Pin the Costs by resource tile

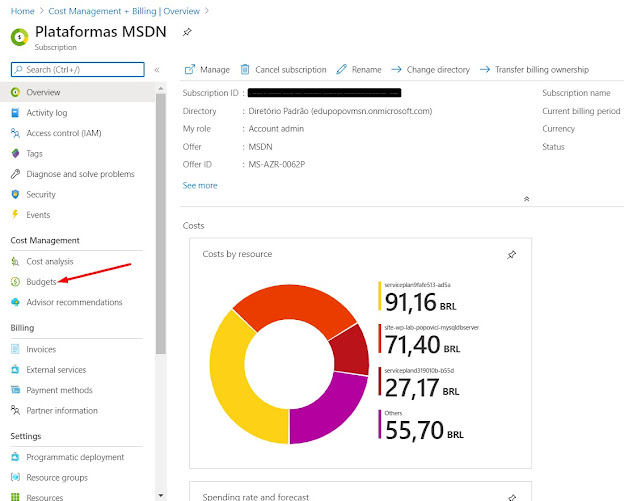(x=512, y=255)
